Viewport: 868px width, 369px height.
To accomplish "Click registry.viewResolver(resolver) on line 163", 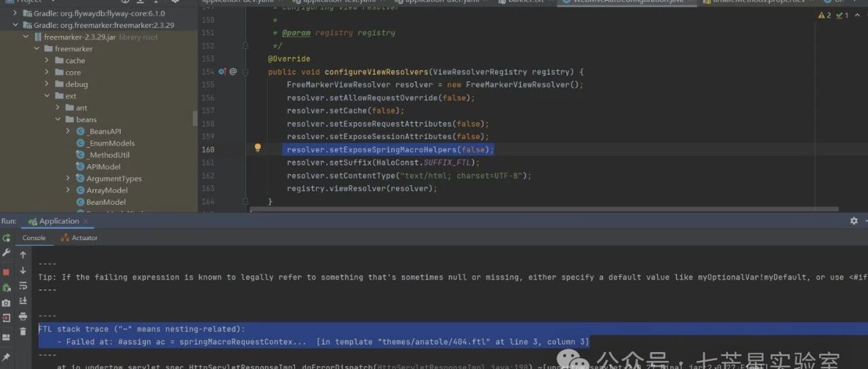I will point(362,189).
